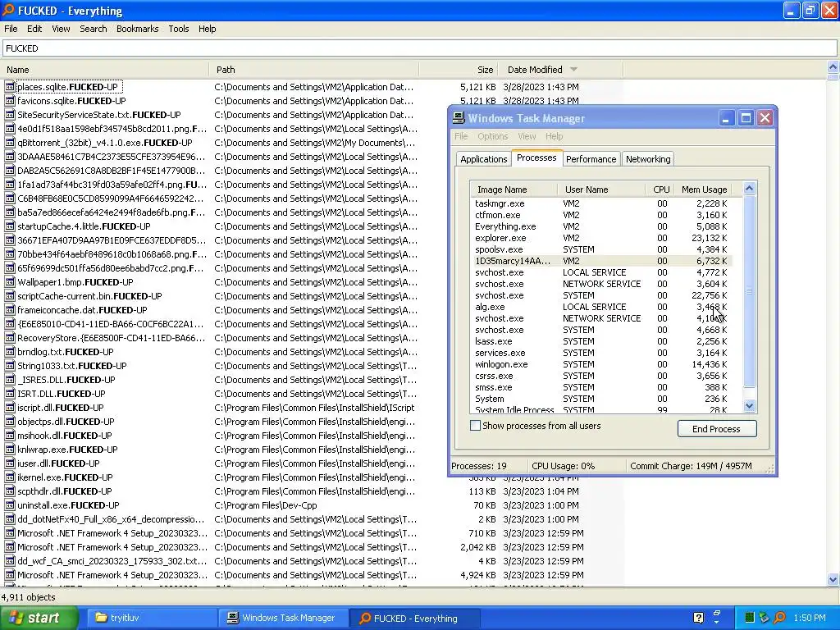The width and height of the screenshot is (840, 630).
Task: Switch to Windows Task Manager taskbar button
Action: [283, 618]
